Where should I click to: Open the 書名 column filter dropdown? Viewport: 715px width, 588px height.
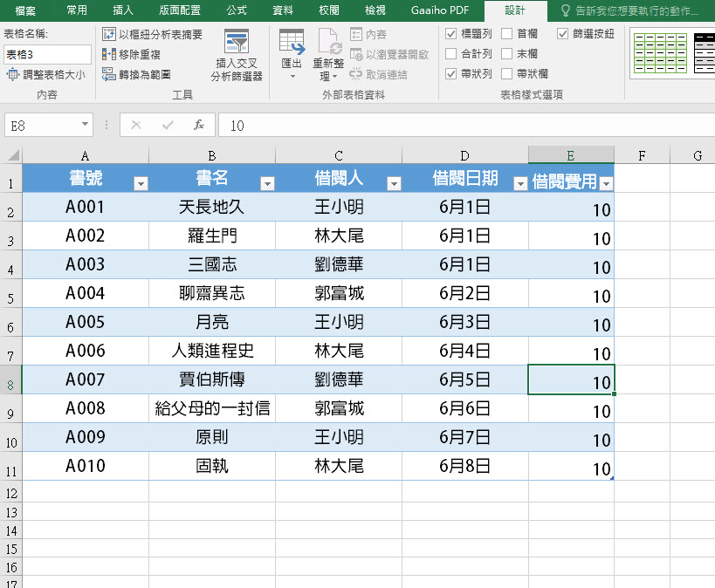[x=267, y=183]
